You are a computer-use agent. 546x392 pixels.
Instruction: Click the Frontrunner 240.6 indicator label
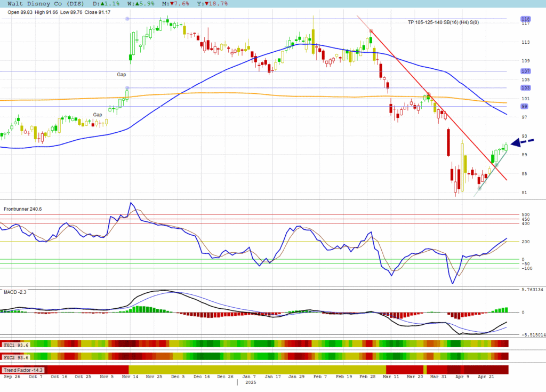tap(22, 209)
